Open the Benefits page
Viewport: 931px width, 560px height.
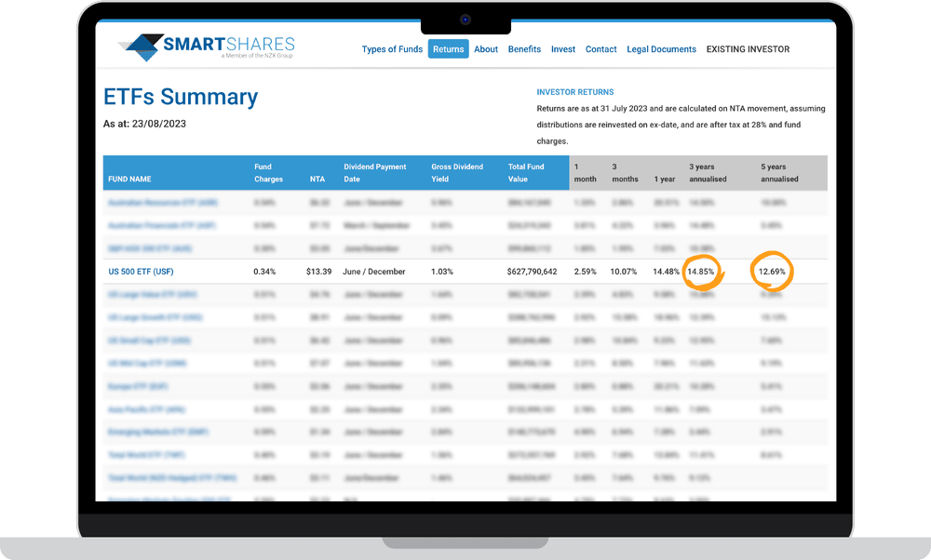[x=524, y=49]
